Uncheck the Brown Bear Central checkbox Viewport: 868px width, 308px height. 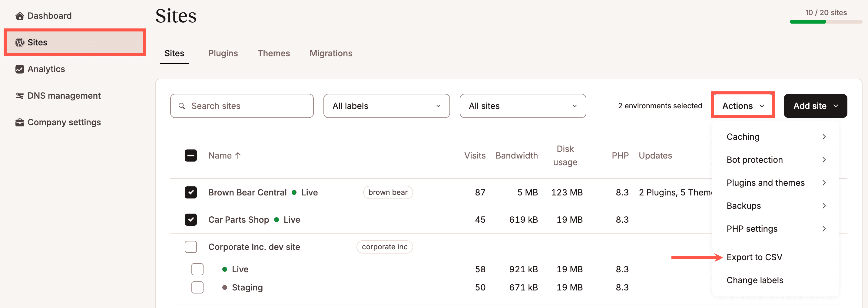point(191,192)
